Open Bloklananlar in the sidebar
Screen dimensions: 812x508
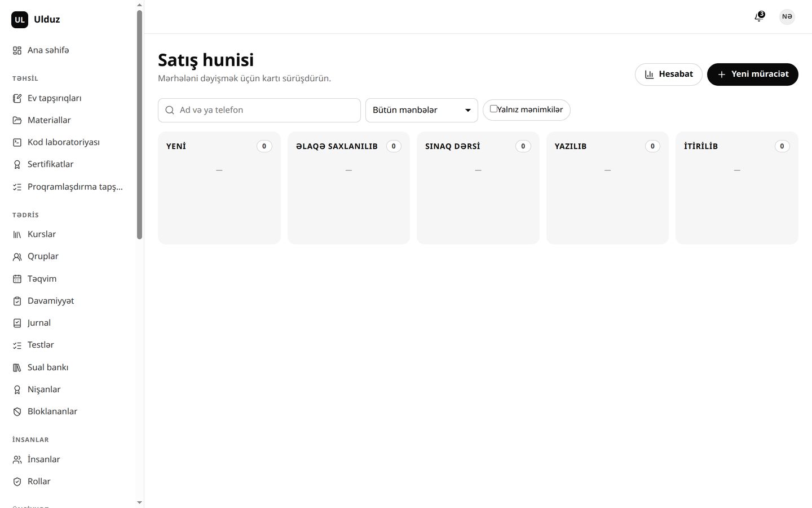pos(67,411)
